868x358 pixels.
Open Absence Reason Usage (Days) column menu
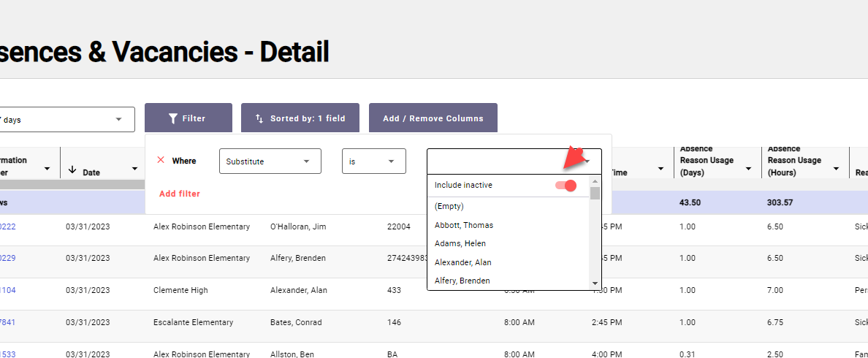[748, 169]
